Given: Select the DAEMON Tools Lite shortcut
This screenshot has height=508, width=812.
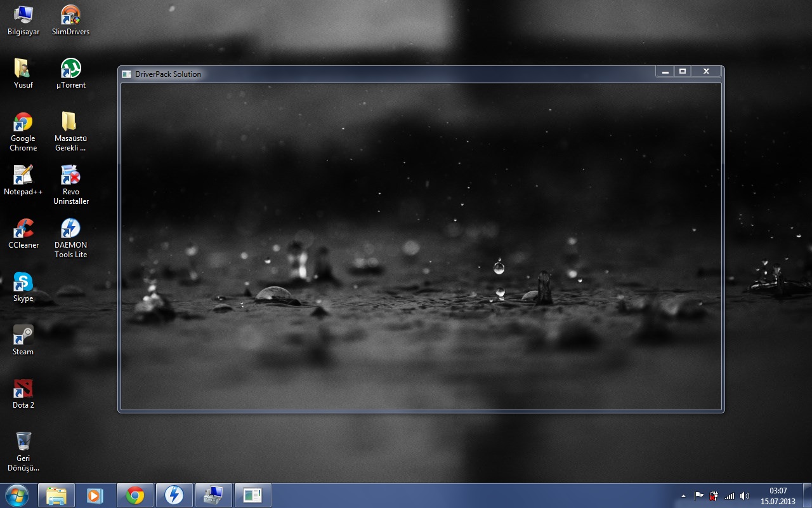Looking at the screenshot, I should point(70,238).
